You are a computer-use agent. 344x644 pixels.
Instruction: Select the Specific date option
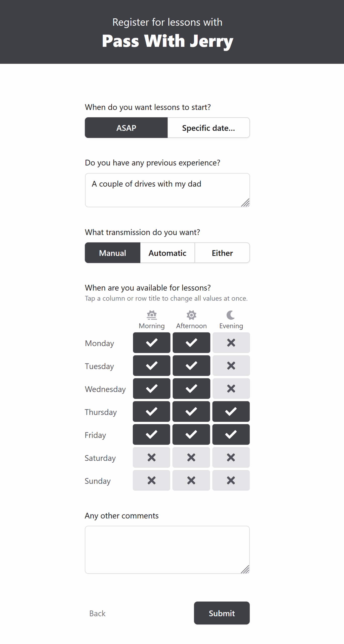tap(208, 128)
